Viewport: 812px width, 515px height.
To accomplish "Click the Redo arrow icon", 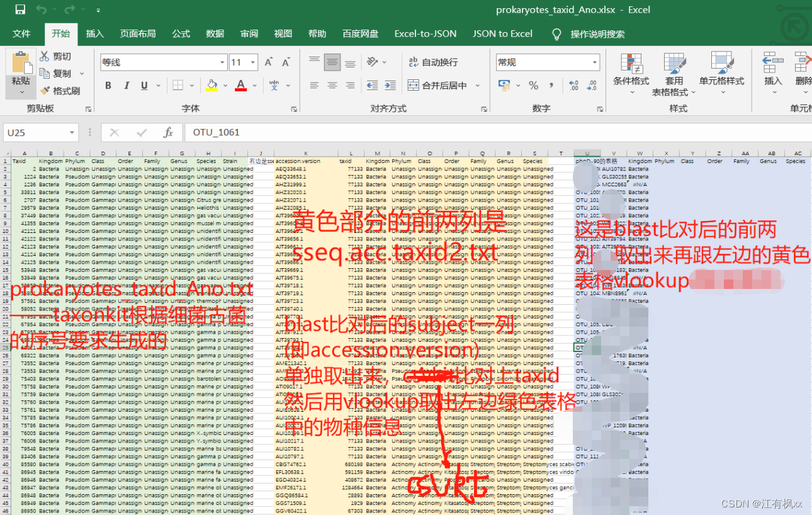I will tap(69, 9).
